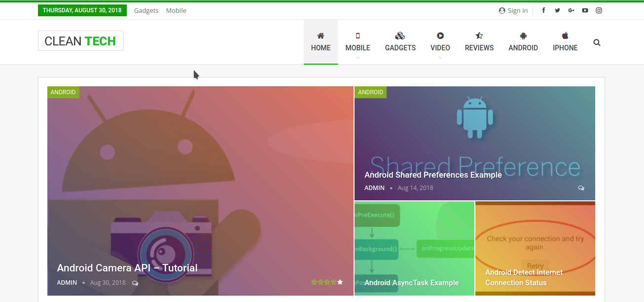Click the star rating on Camera API post
This screenshot has height=302, width=644.
click(327, 282)
